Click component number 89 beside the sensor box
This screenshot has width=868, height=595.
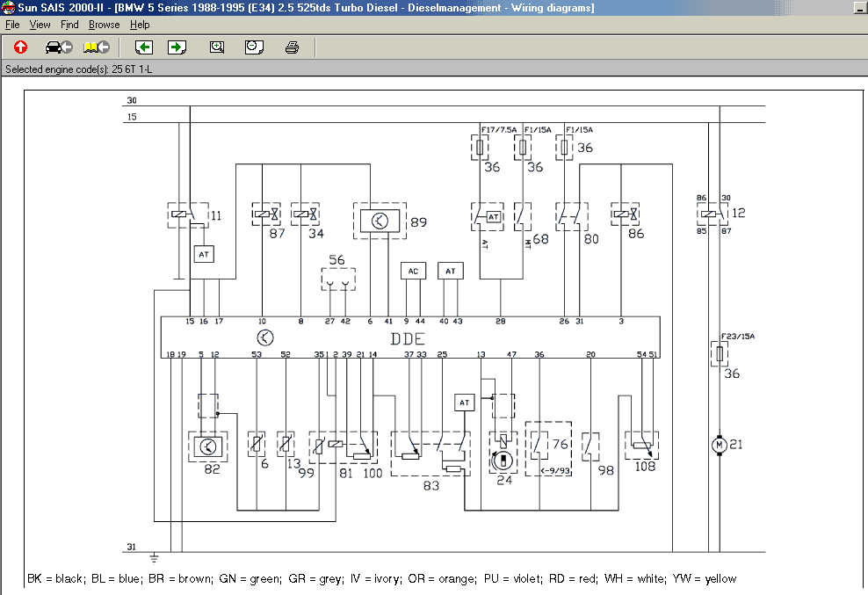click(x=418, y=222)
